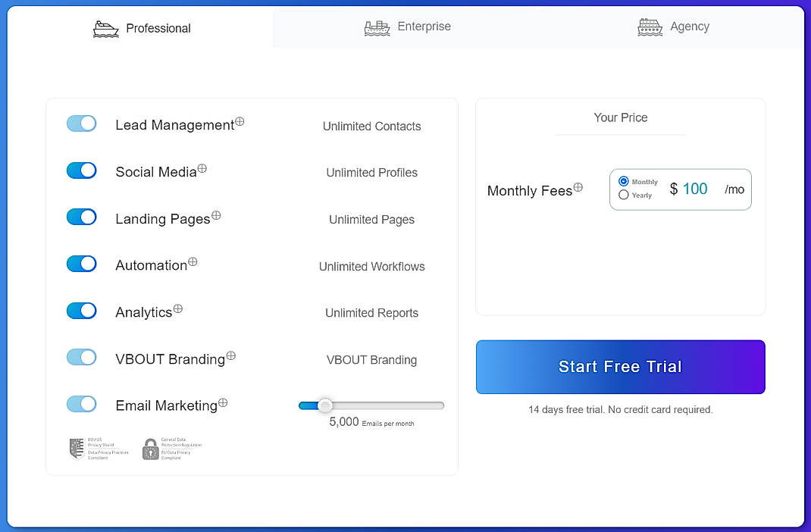The height and width of the screenshot is (532, 811).
Task: Open the Monthly Fees info plus icon
Action: point(578,187)
